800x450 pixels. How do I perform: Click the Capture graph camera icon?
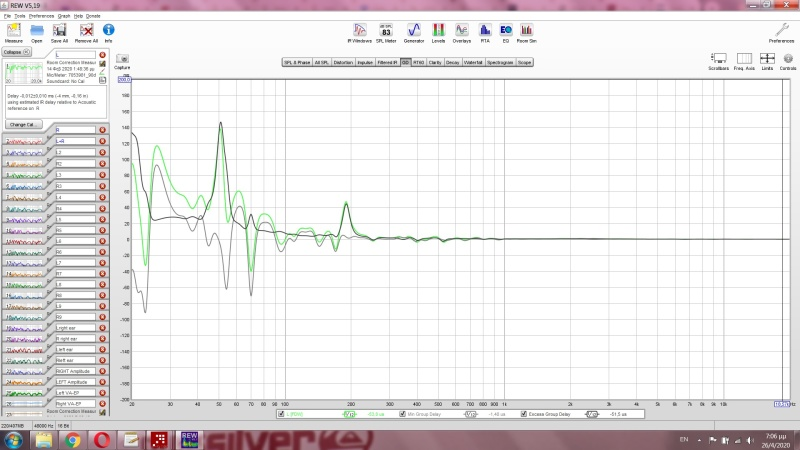point(124,61)
